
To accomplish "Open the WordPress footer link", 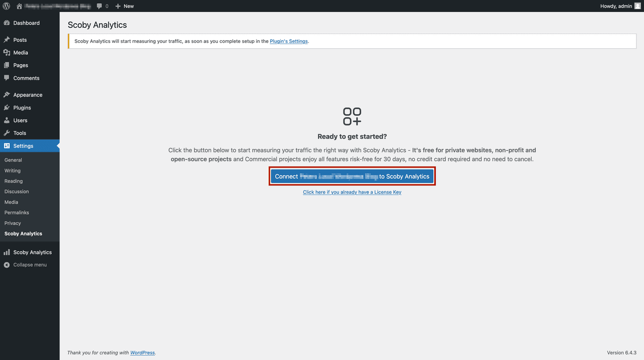I will click(143, 352).
